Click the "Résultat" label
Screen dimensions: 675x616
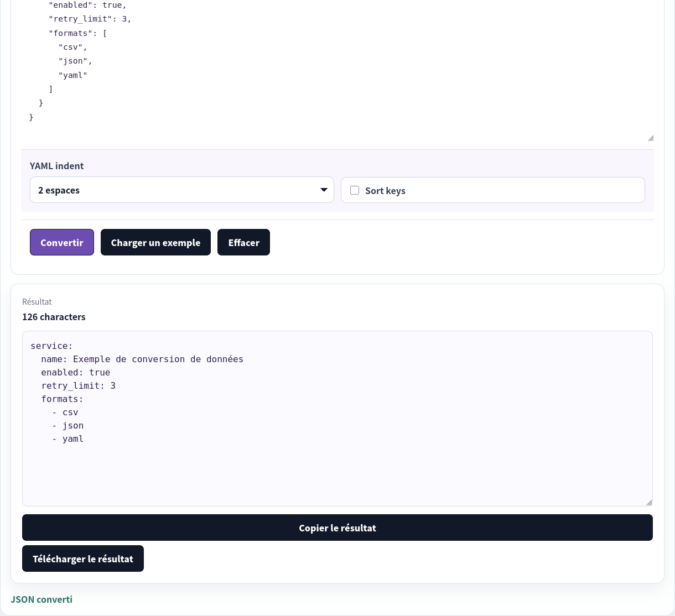37,302
